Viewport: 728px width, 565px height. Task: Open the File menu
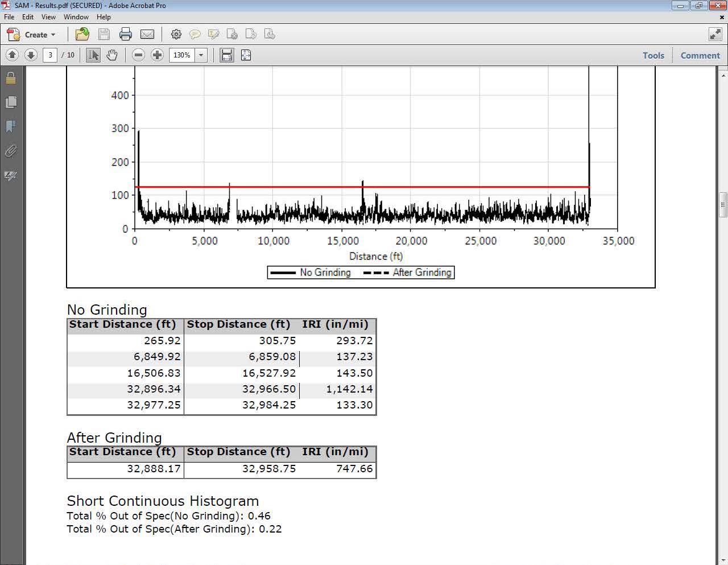point(9,17)
